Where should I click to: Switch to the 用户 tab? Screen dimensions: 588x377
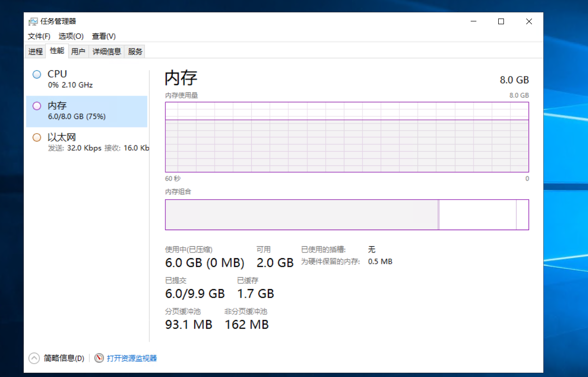[x=78, y=51]
